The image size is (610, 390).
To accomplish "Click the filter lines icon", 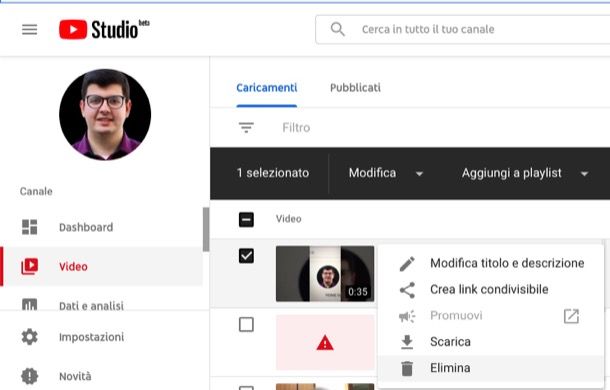I will [246, 127].
